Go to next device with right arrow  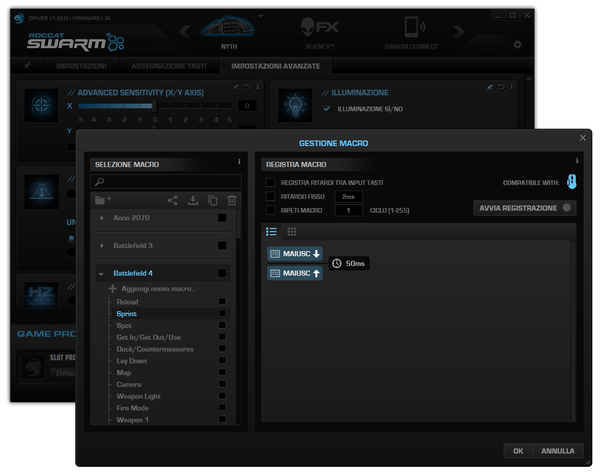(x=458, y=31)
